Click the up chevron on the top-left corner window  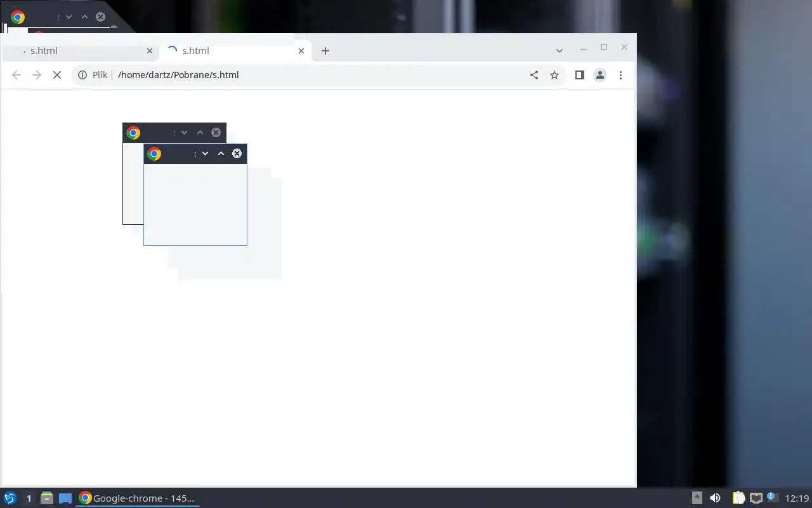(84, 17)
